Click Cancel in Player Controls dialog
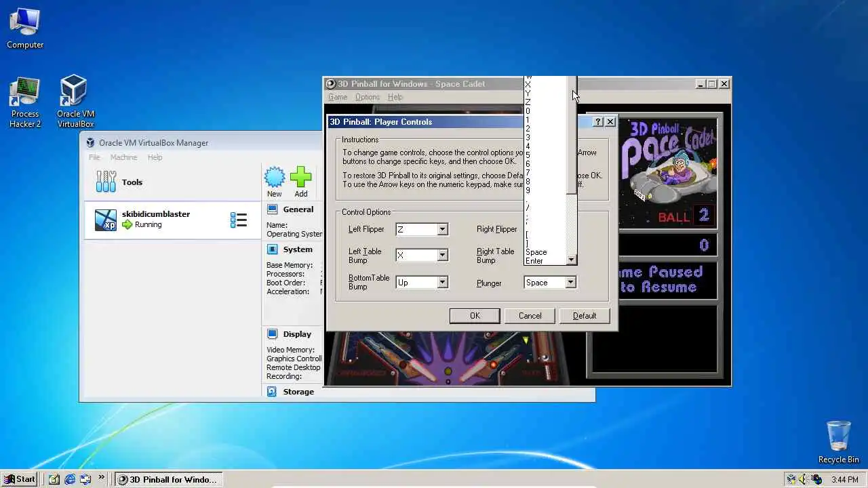The height and width of the screenshot is (488, 868). tap(530, 316)
